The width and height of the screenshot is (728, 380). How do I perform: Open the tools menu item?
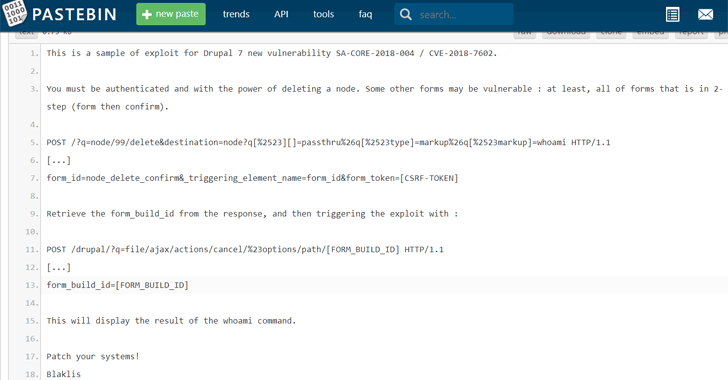tap(323, 14)
